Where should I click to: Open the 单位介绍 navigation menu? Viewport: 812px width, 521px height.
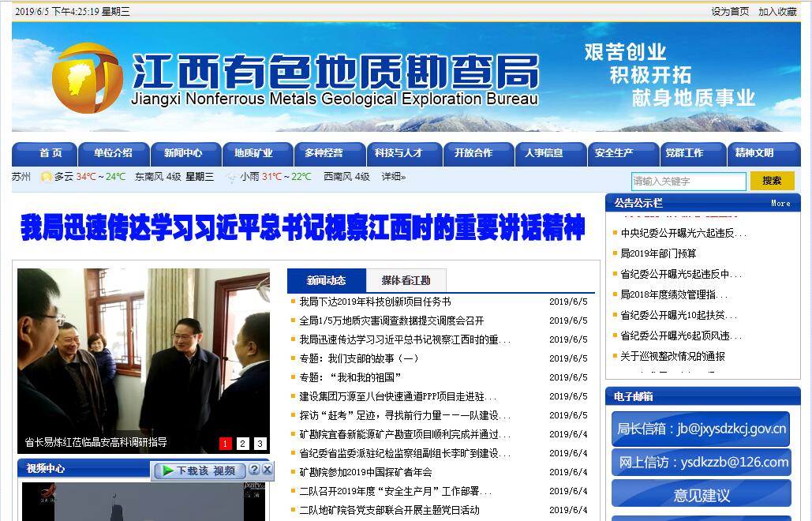click(114, 153)
